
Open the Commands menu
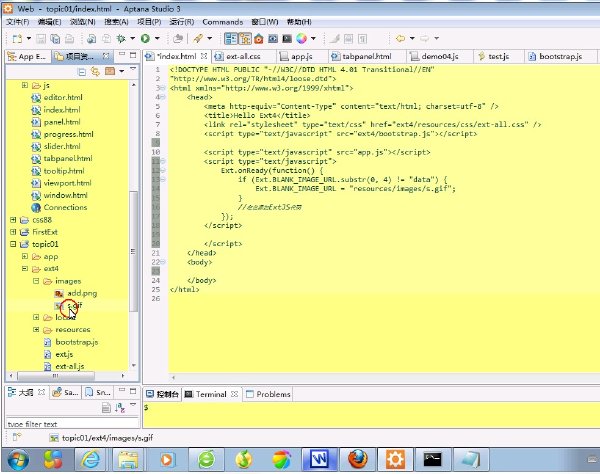(223, 22)
